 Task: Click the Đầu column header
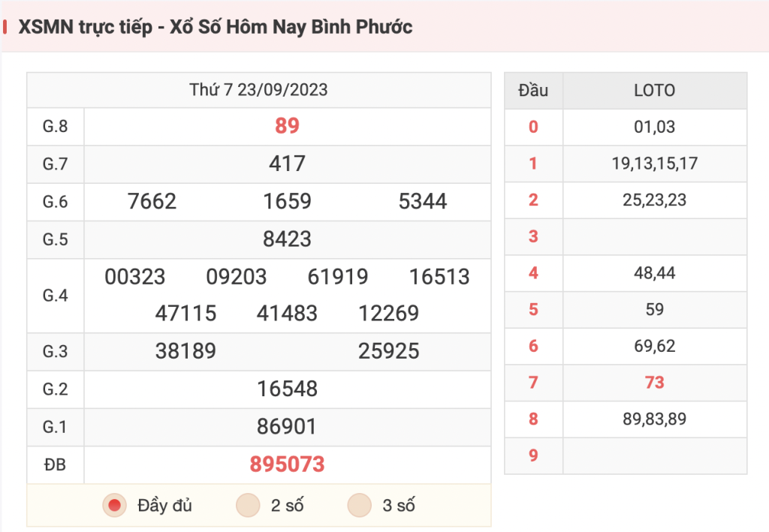point(534,91)
